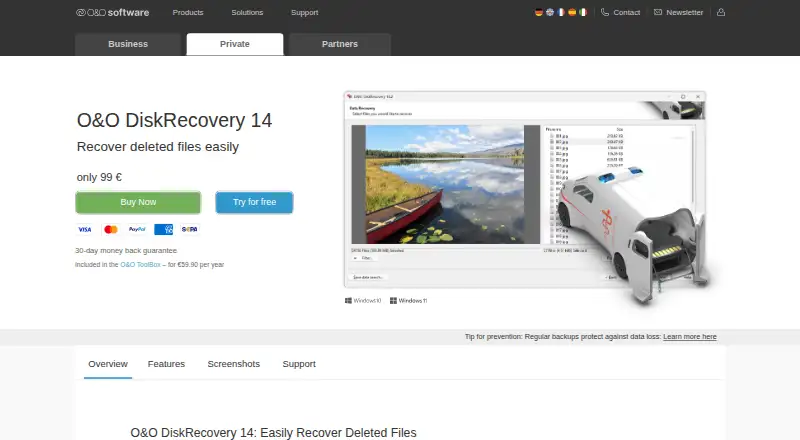Switch to the Private tab
The image size is (800, 440).
click(235, 44)
